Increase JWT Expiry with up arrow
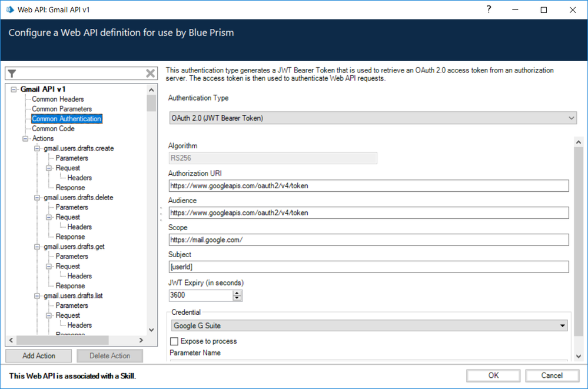The height and width of the screenshot is (389, 588). 237,292
